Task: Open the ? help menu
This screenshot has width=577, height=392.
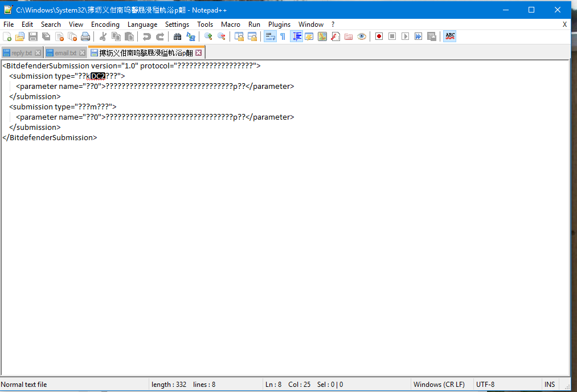Action: coord(333,24)
